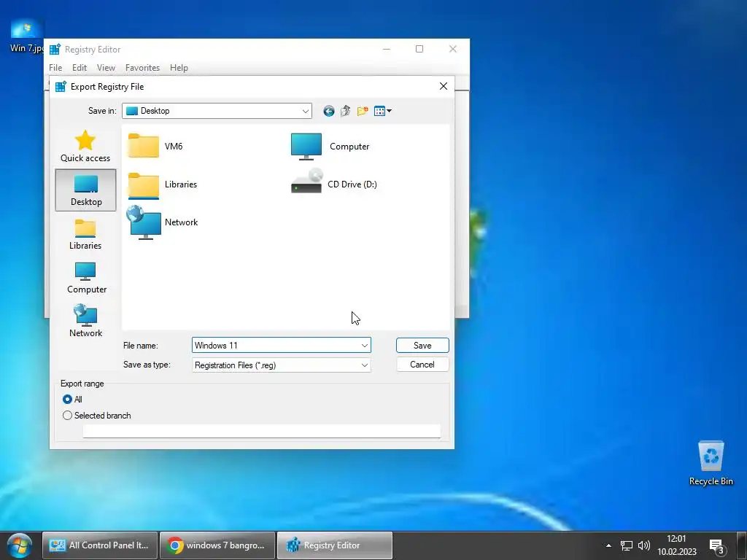Show hidden tray icons arrow

tap(608, 545)
